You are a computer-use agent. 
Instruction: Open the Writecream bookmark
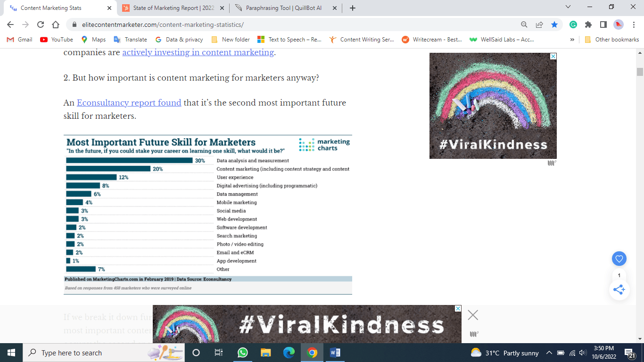pyautogui.click(x=432, y=40)
